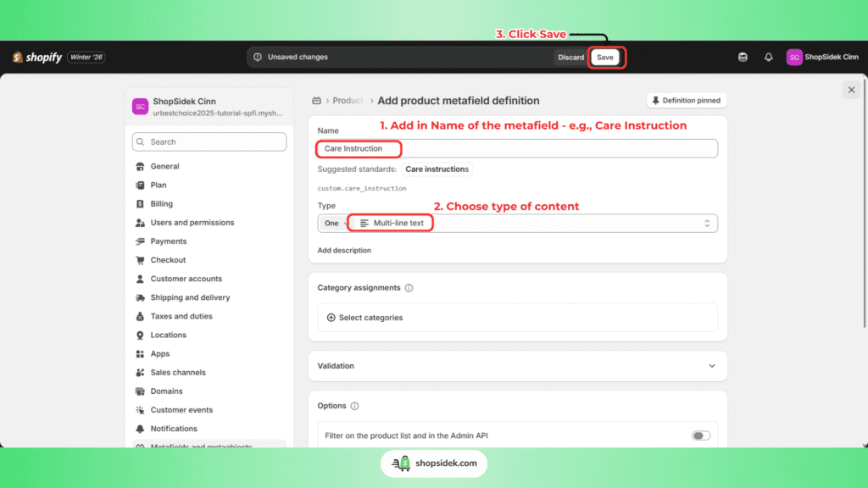Open the Checkout settings page
This screenshot has width=868, height=488.
coord(168,260)
